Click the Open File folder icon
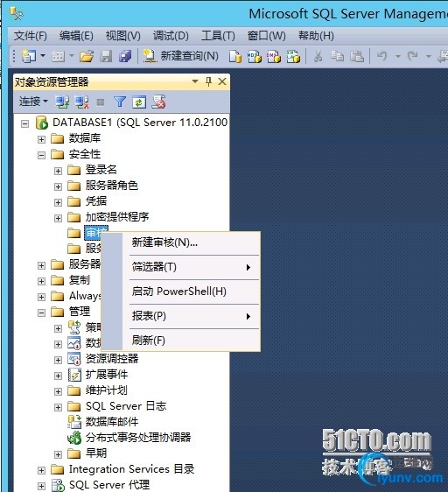Screen dimensions: 448x492 (87, 57)
